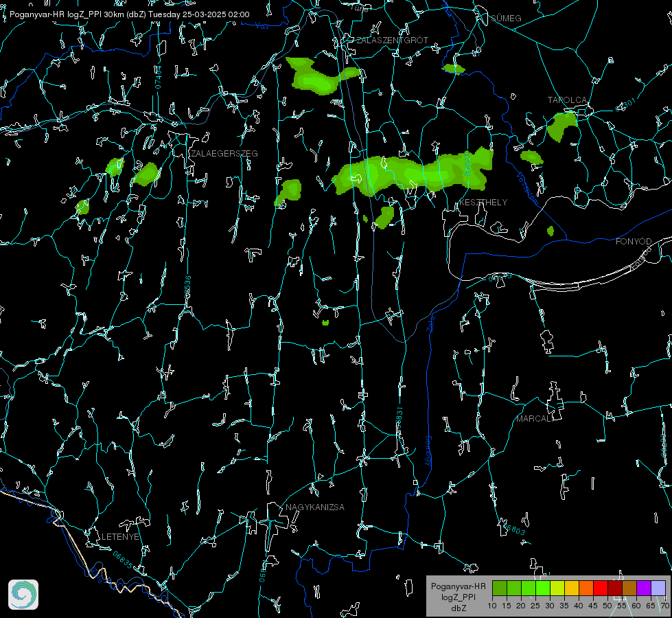Select the 45-50 dBZ red swatch
Image resolution: width=672 pixels, height=618 pixels.
(601, 588)
